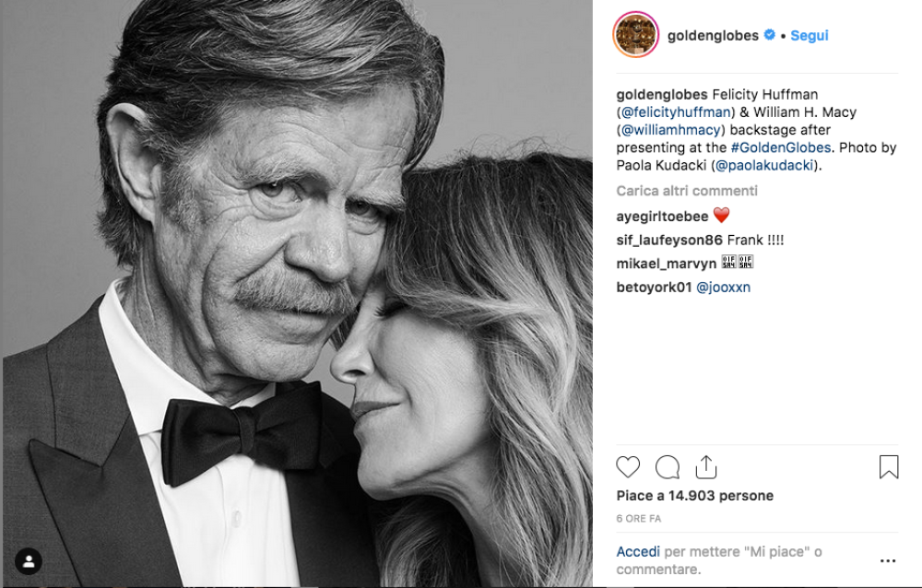Screen dimensions: 922x588
Task: View likes list via Piace a 14.903 persone
Action: (694, 496)
